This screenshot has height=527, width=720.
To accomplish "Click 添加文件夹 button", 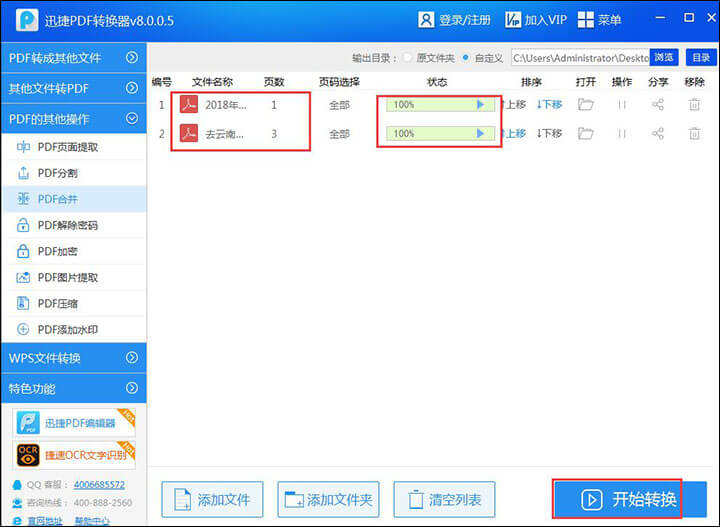I will pyautogui.click(x=328, y=499).
